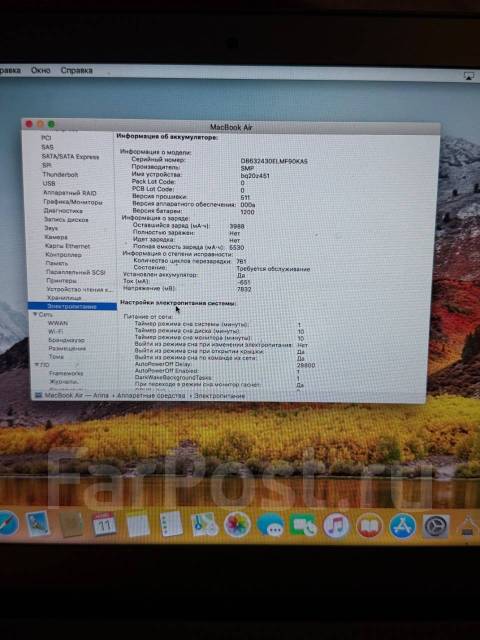
Task: Launch Reminders from the Dock
Action: (x=171, y=524)
